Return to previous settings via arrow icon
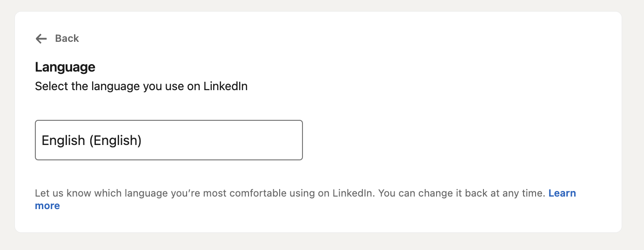This screenshot has height=250, width=644. click(41, 39)
